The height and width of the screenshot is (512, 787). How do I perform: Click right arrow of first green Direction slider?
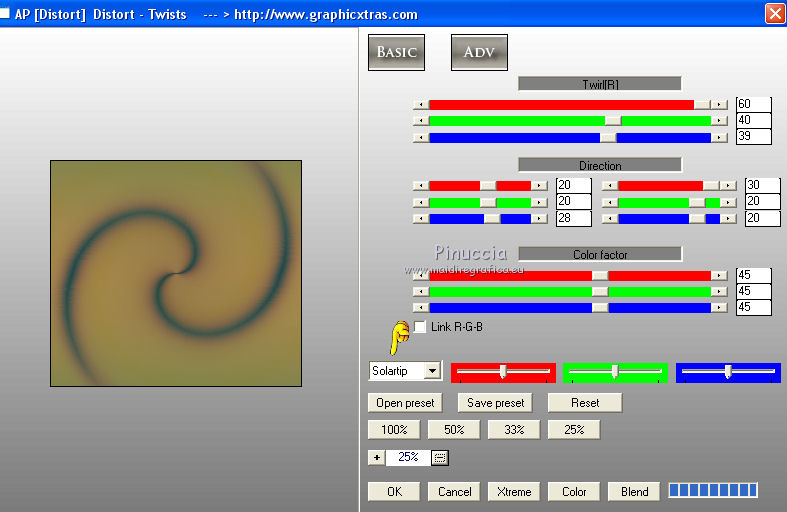click(x=539, y=202)
